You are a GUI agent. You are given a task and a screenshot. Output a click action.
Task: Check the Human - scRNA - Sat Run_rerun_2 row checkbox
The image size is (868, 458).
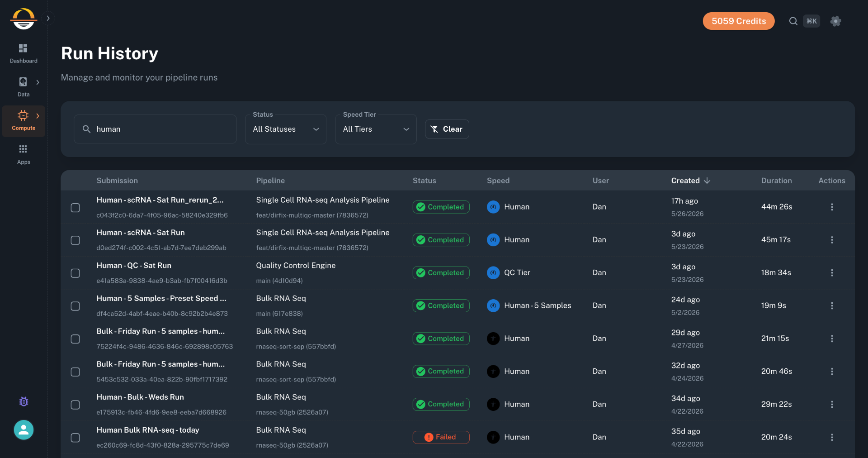click(x=75, y=207)
